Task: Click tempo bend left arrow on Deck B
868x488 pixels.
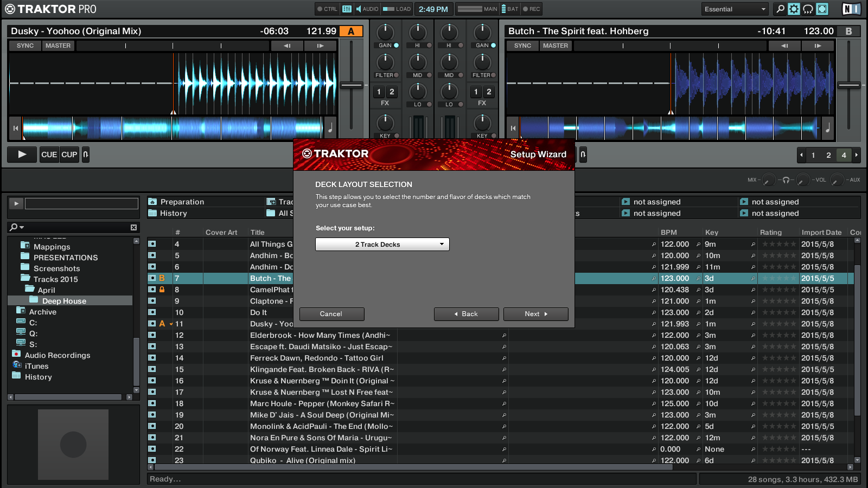Action: tap(784, 46)
